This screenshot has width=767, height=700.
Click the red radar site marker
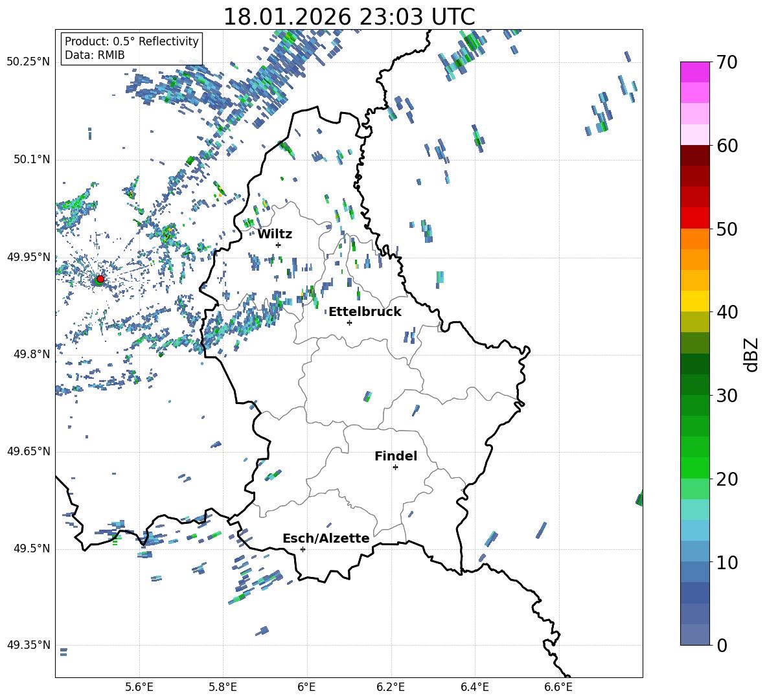[100, 279]
